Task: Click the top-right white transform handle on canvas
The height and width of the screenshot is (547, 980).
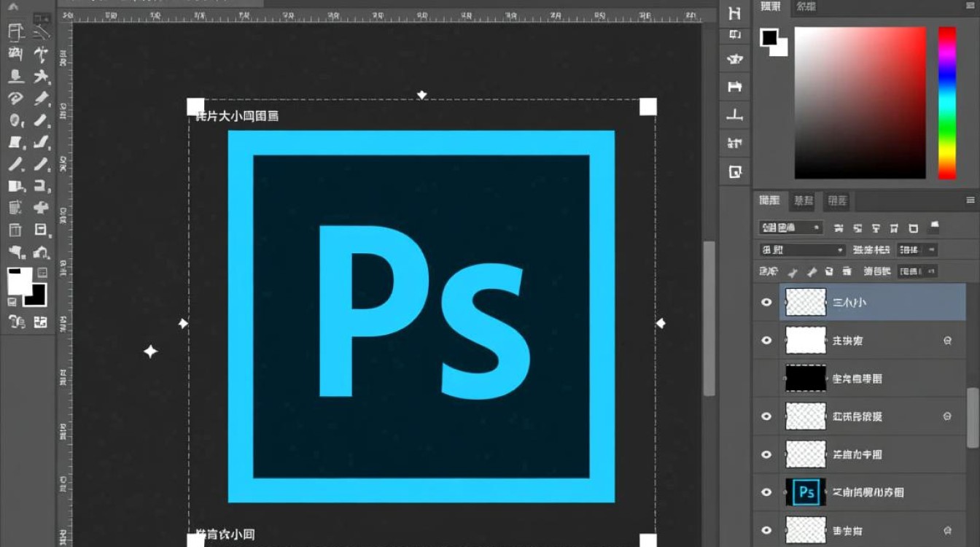Action: click(648, 107)
